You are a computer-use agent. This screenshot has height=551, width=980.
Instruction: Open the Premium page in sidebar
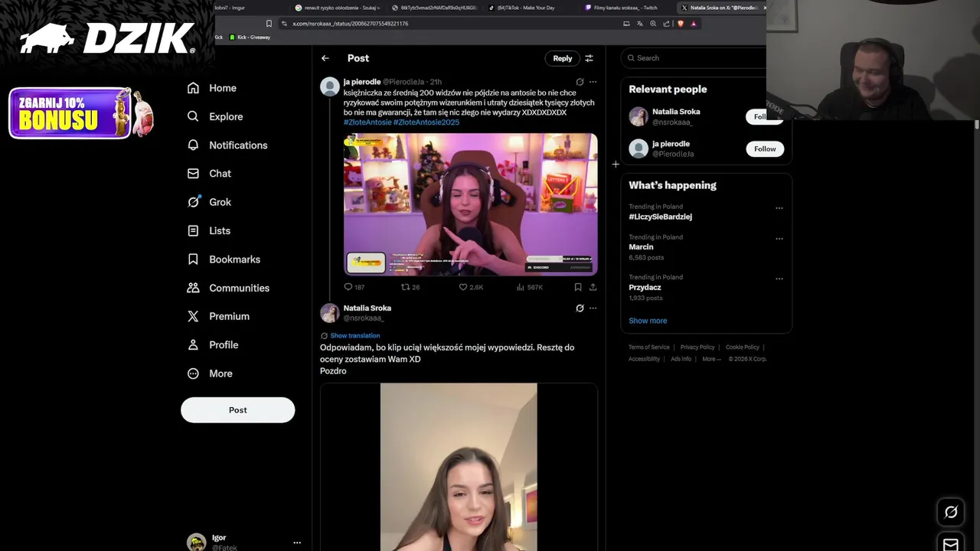218,316
